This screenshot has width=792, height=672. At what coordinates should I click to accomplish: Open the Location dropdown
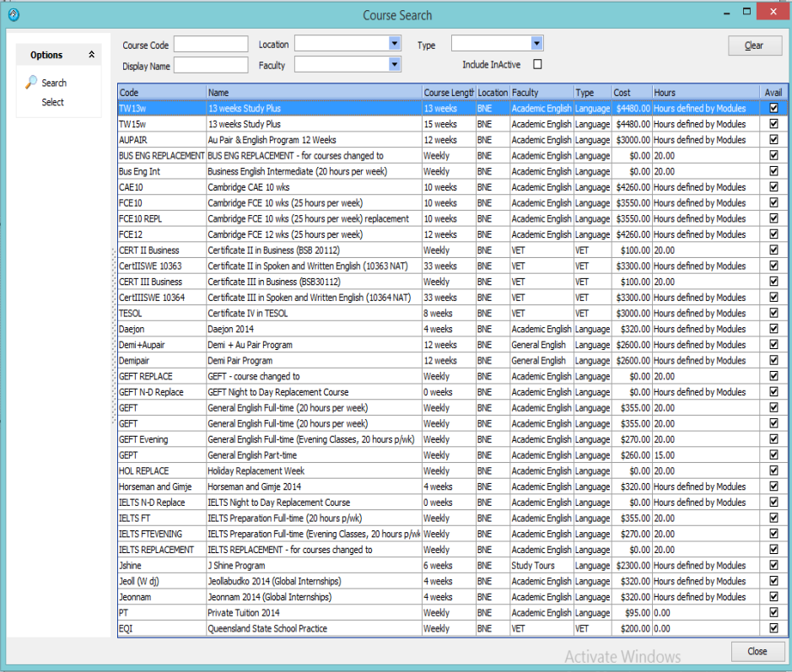click(x=394, y=44)
